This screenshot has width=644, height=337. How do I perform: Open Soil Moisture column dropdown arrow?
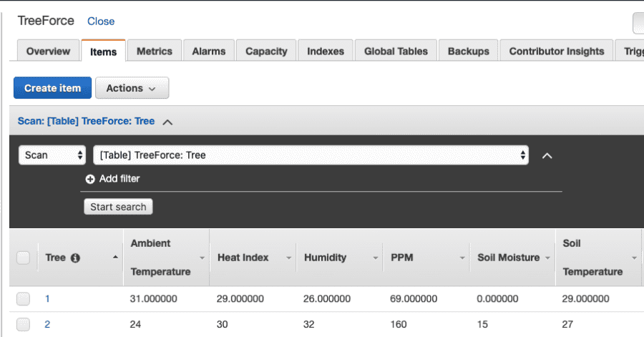pos(547,258)
